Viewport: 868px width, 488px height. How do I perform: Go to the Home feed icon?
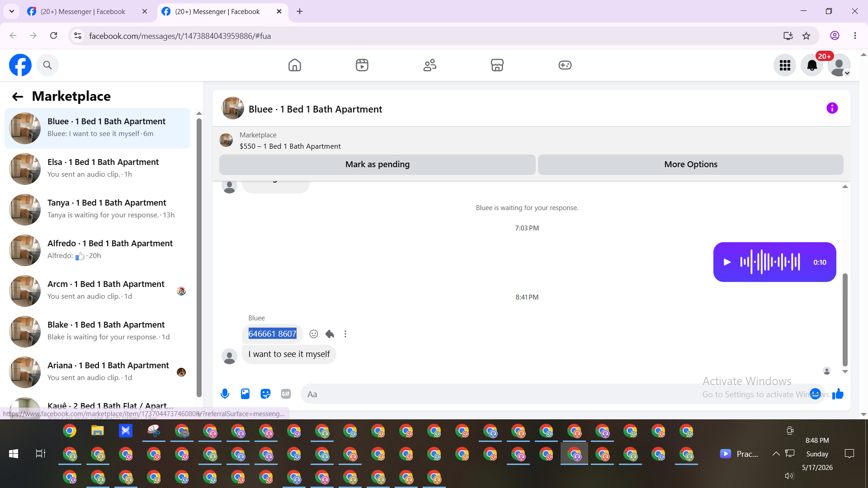(295, 65)
